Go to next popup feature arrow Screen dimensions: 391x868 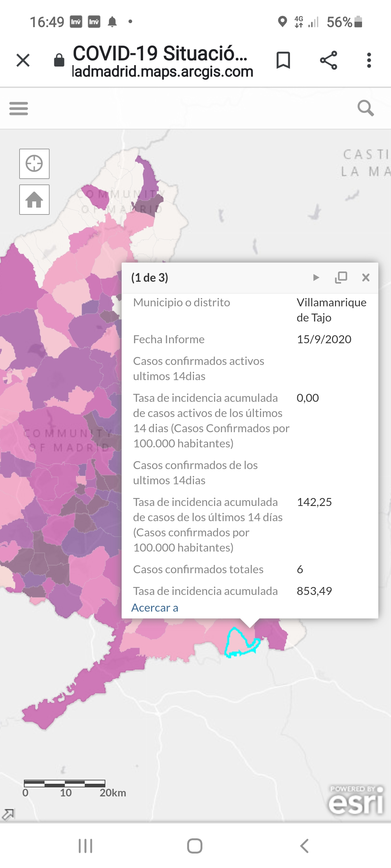point(316,277)
